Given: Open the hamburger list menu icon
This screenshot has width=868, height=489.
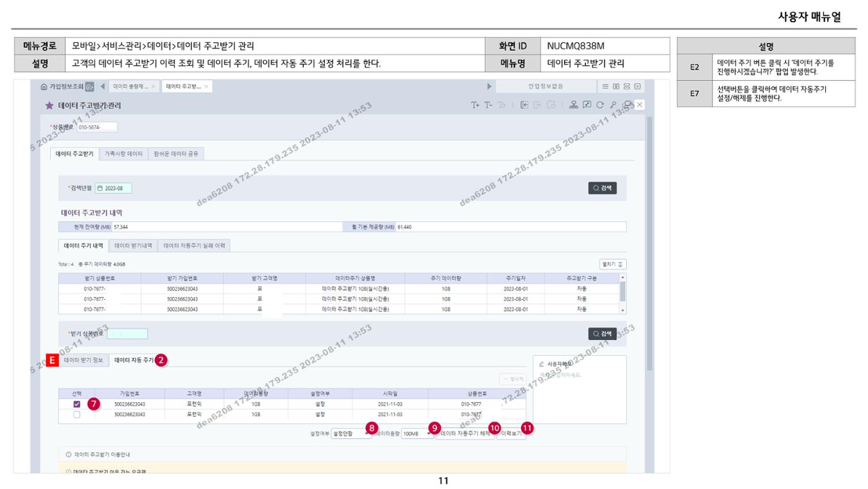Looking at the screenshot, I should (x=606, y=86).
